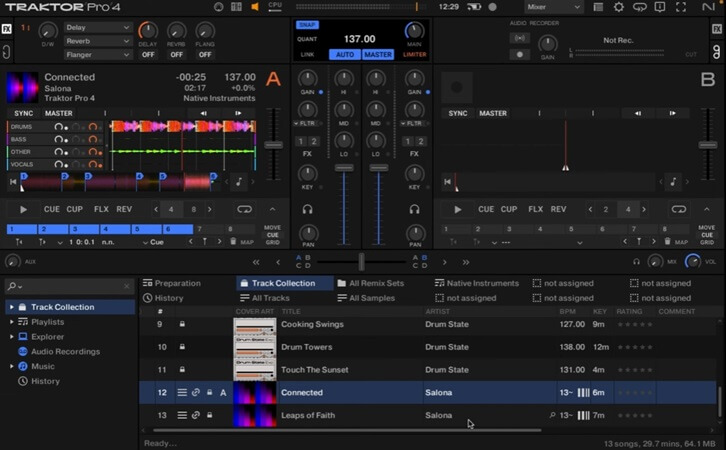This screenshot has width=726, height=450.
Task: Click Deck B key lock note icon
Action: tap(673, 182)
